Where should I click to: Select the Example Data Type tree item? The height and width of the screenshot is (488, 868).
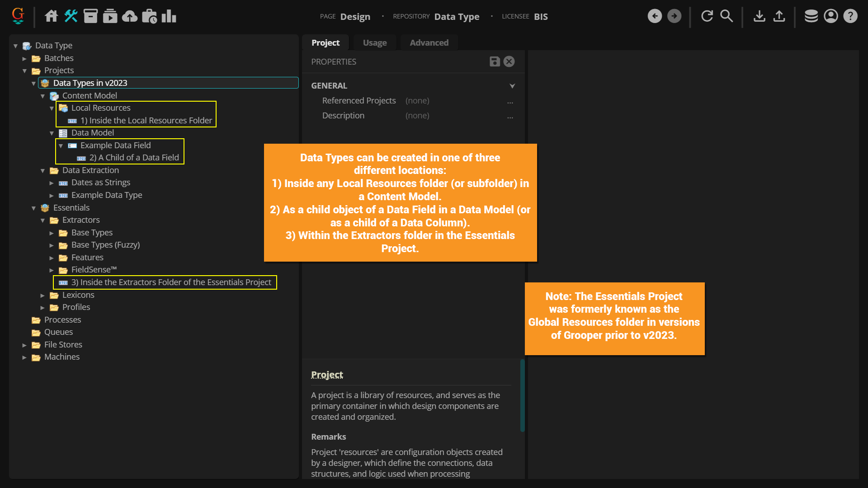click(x=107, y=195)
